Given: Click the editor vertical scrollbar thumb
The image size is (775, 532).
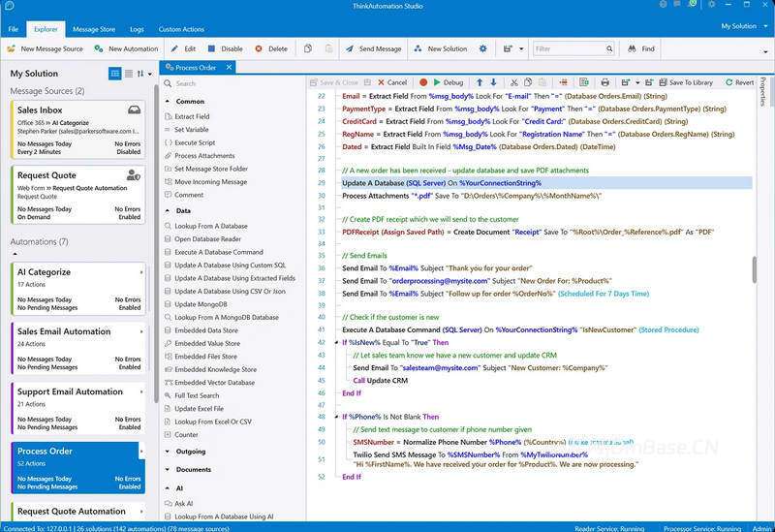Looking at the screenshot, I should (x=755, y=269).
